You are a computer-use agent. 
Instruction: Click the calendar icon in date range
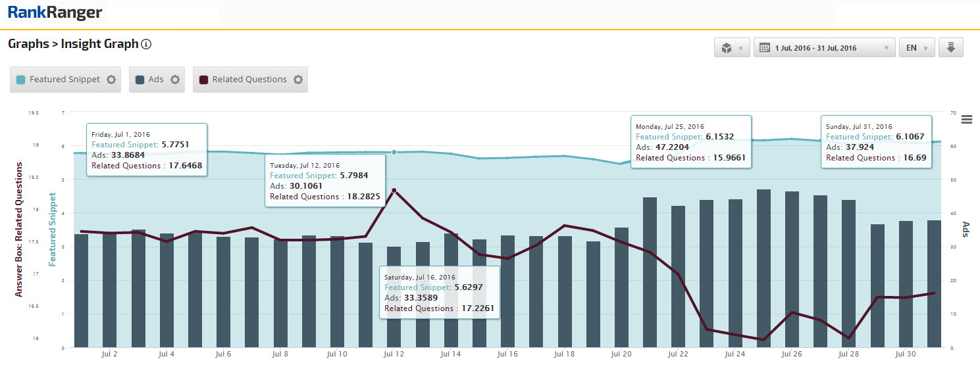(x=765, y=48)
